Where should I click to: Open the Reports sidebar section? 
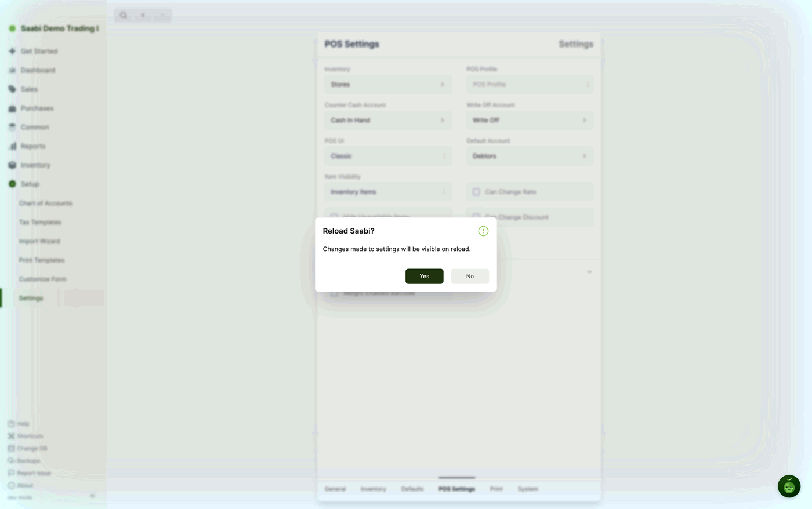coord(32,146)
